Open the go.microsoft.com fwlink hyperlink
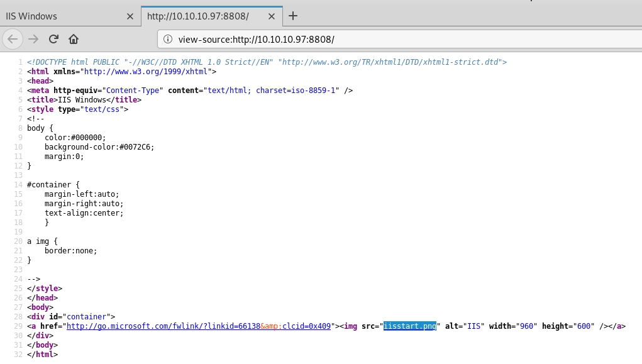Viewport: 642px width, 364px height. [x=199, y=326]
